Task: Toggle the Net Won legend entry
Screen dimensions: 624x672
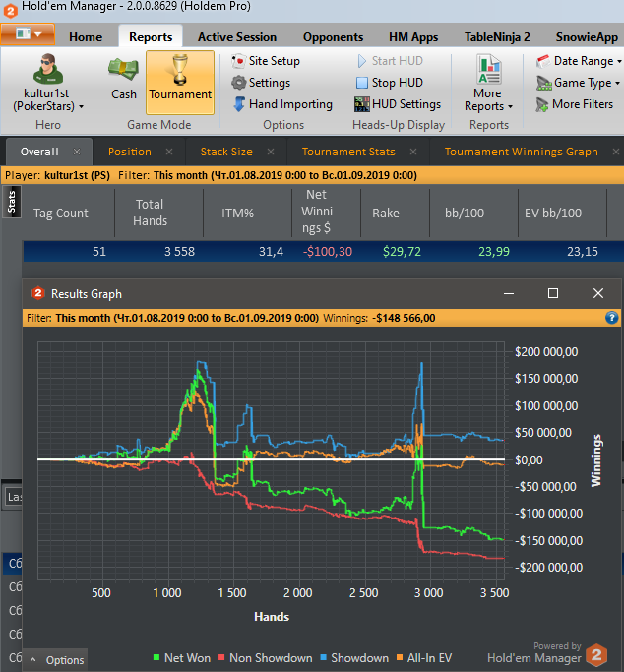Action: tap(182, 658)
